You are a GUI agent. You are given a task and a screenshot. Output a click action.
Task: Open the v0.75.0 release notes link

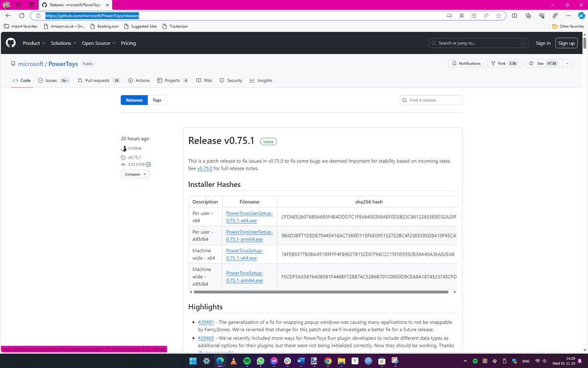pyautogui.click(x=205, y=168)
